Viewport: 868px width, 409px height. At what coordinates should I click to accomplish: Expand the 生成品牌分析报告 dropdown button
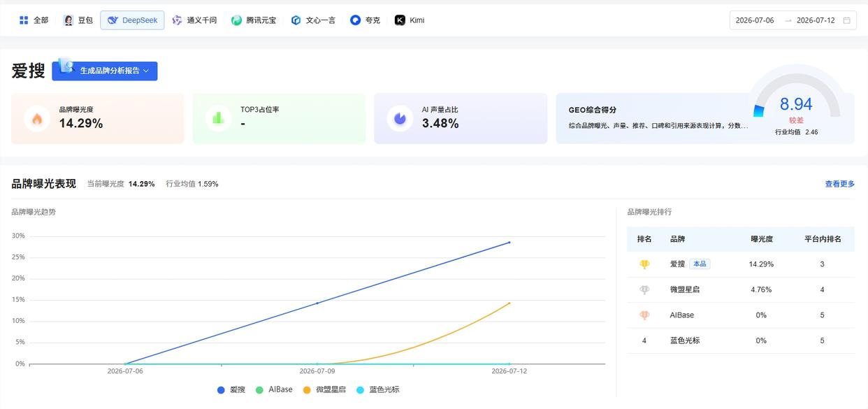pyautogui.click(x=105, y=71)
